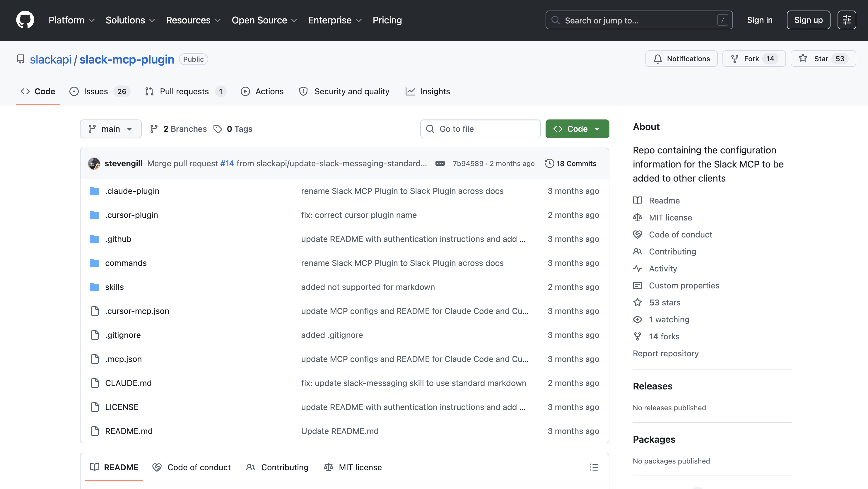Open the .claude-plugin folder
868x489 pixels.
pos(132,191)
